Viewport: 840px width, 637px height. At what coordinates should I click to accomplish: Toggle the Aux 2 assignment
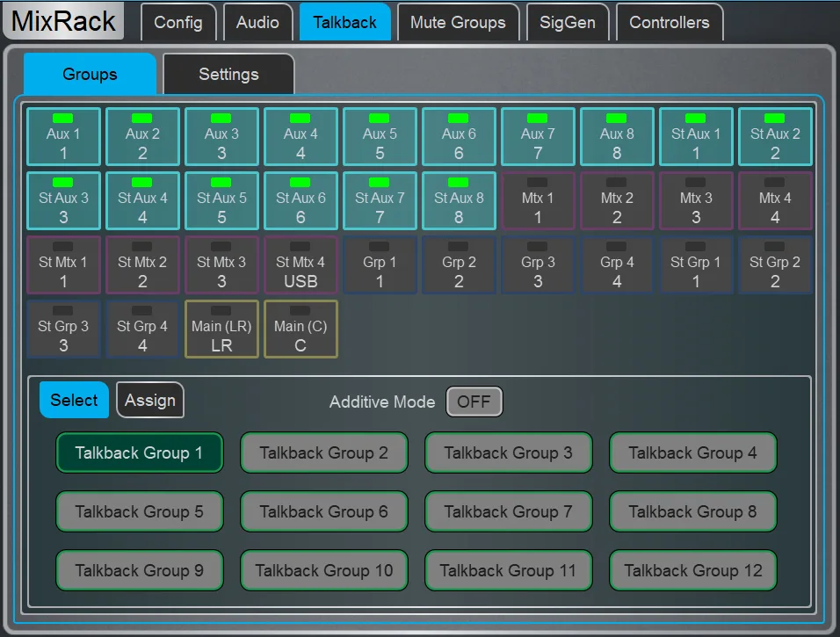coord(142,136)
